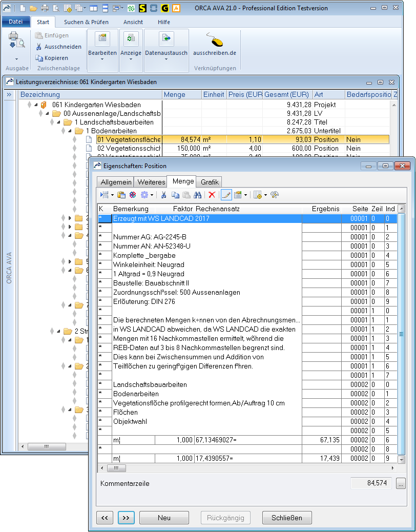
Task: Expand the Anzeige dropdown in ribbon
Action: (x=131, y=53)
